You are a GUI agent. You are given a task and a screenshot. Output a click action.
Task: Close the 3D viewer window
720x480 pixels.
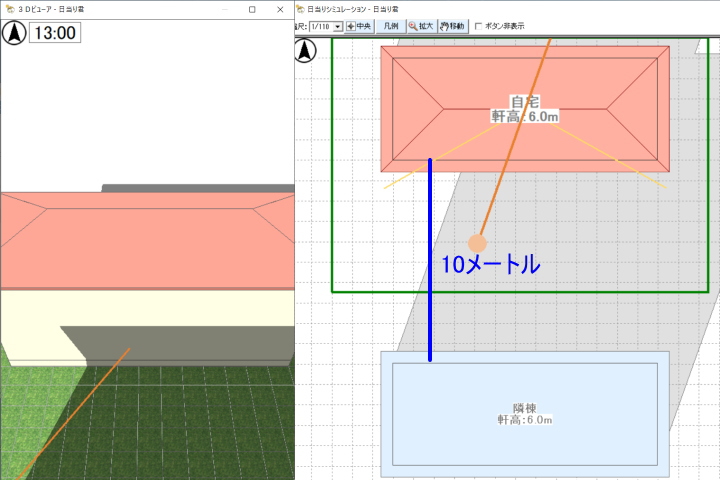[x=280, y=9]
